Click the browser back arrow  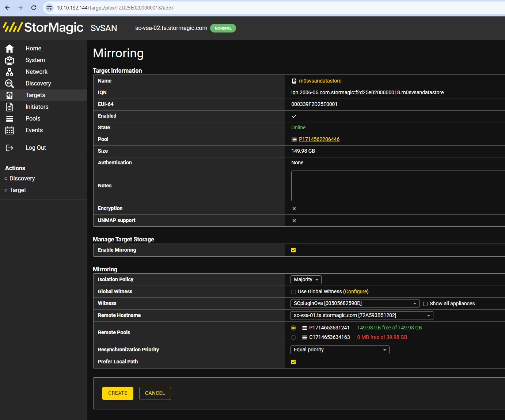click(x=7, y=8)
